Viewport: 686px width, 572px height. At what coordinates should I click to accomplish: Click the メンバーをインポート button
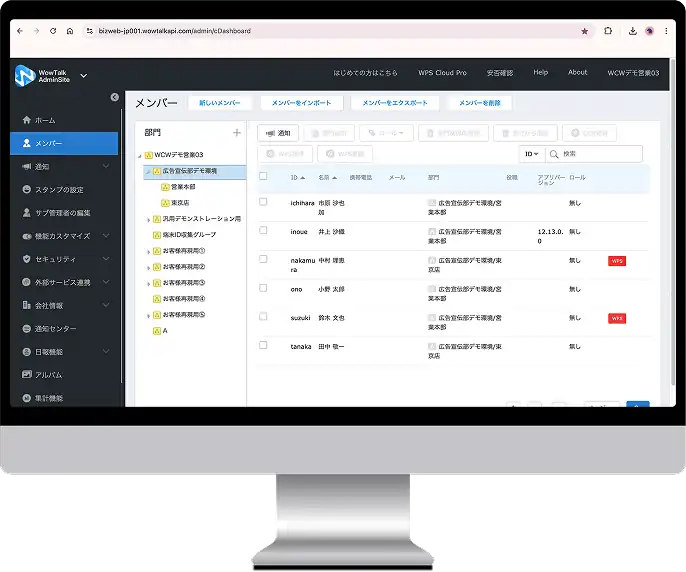click(x=301, y=103)
